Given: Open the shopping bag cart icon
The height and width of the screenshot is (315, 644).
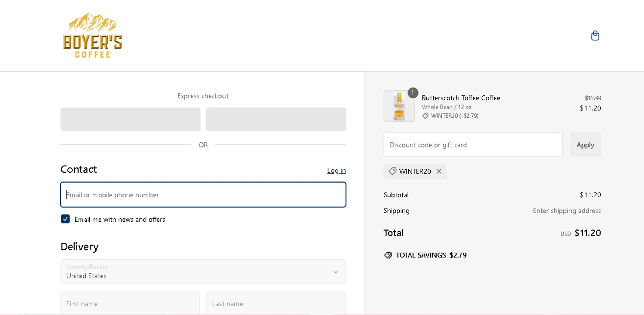Looking at the screenshot, I should tap(595, 36).
